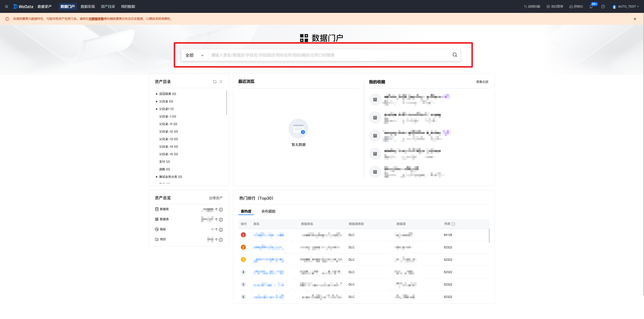Expand the 父目录1 (1) tree node
This screenshot has height=319, width=644.
[x=157, y=109]
